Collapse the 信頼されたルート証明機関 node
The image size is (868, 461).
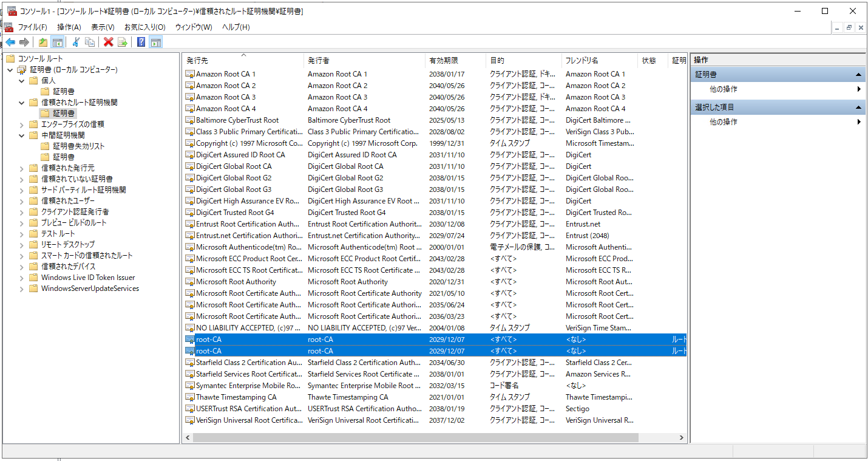click(22, 103)
